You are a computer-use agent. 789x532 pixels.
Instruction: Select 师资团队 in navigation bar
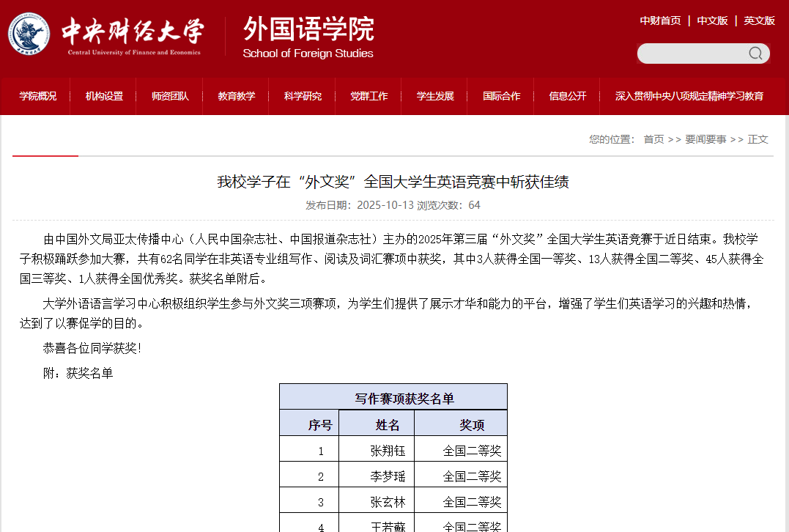(x=170, y=96)
